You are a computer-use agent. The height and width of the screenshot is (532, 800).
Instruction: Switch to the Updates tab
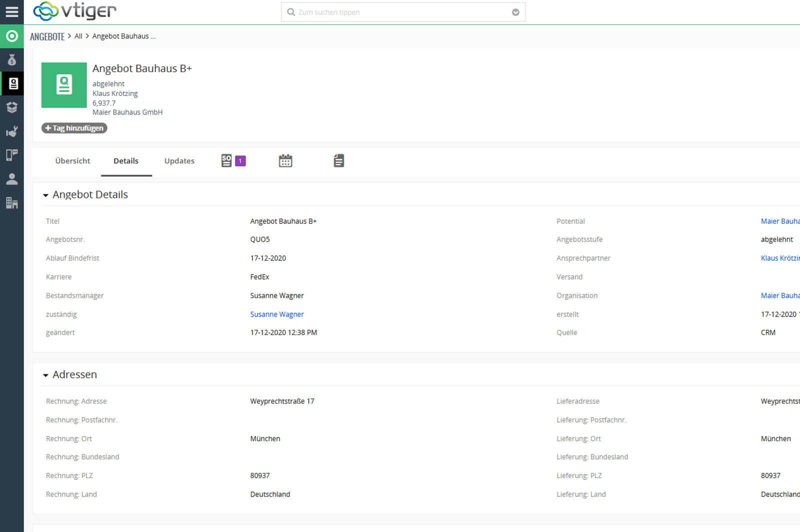(x=179, y=161)
